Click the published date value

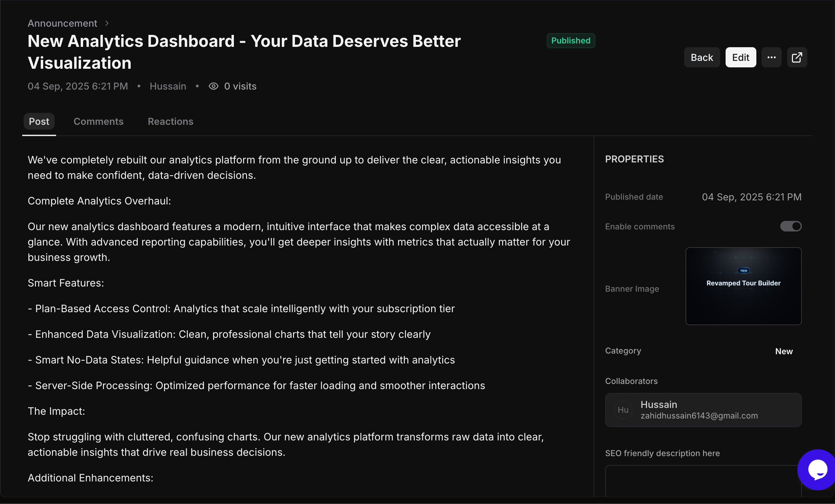[752, 197]
